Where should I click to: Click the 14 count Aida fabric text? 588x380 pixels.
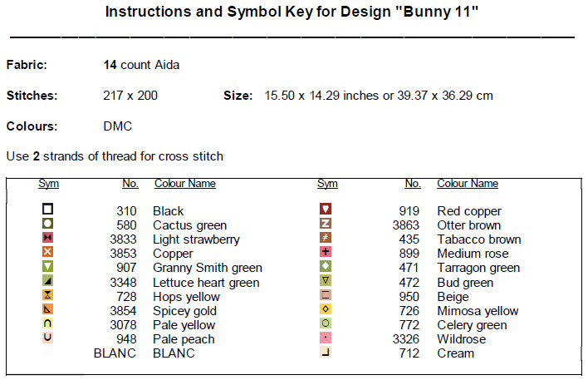[x=140, y=65]
